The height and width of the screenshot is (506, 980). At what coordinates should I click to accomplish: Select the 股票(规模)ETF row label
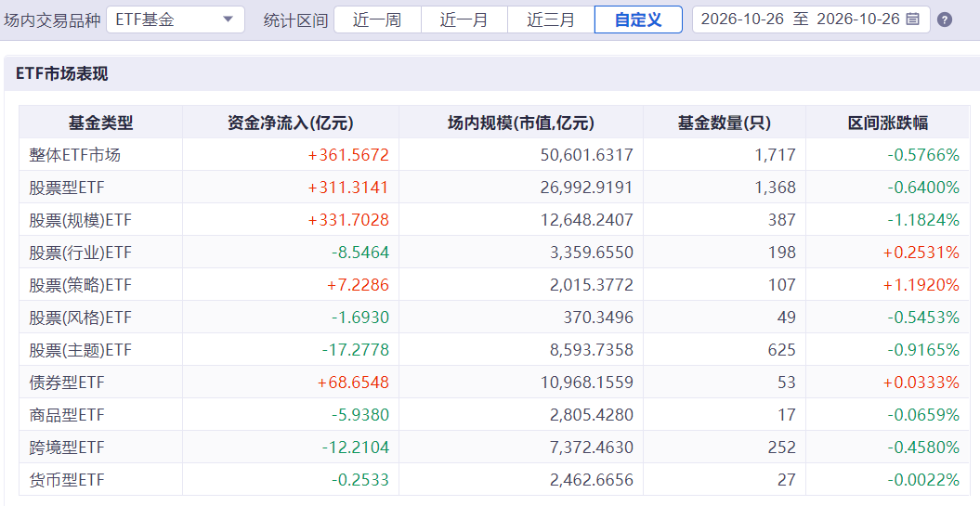pos(80,220)
